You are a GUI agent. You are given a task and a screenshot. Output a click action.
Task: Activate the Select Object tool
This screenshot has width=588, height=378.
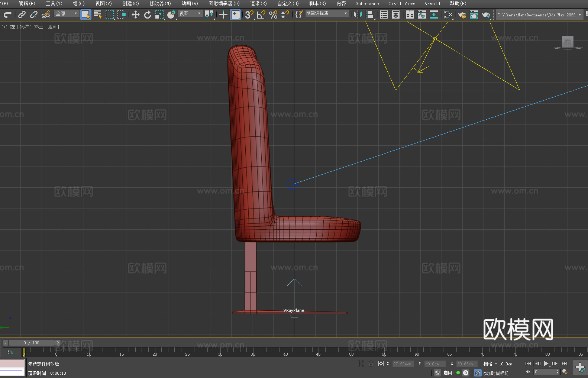point(86,14)
